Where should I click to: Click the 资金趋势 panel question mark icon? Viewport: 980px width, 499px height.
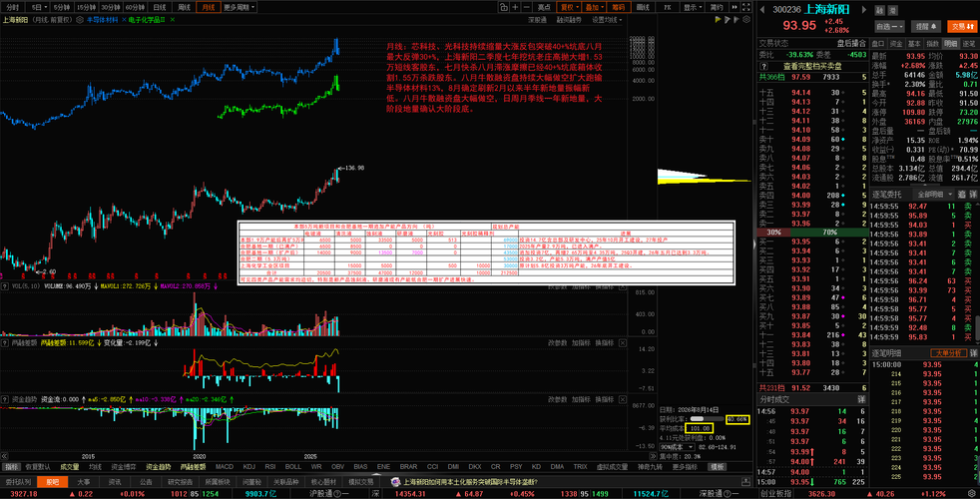[x=5, y=399]
